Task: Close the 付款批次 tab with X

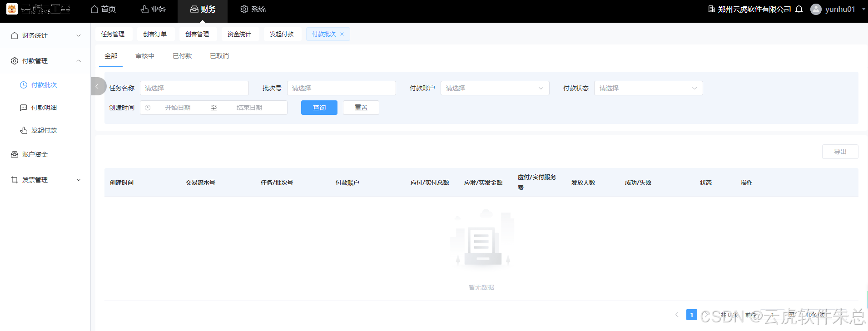Action: pyautogui.click(x=342, y=34)
